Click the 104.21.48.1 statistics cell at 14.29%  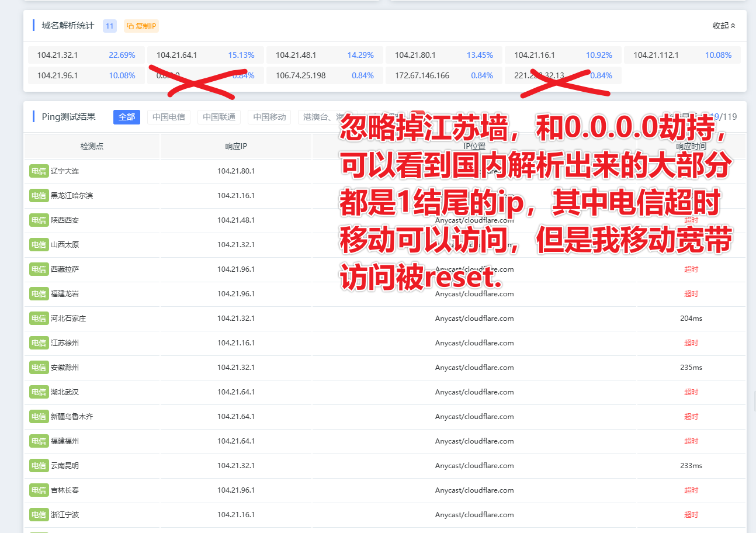(325, 55)
